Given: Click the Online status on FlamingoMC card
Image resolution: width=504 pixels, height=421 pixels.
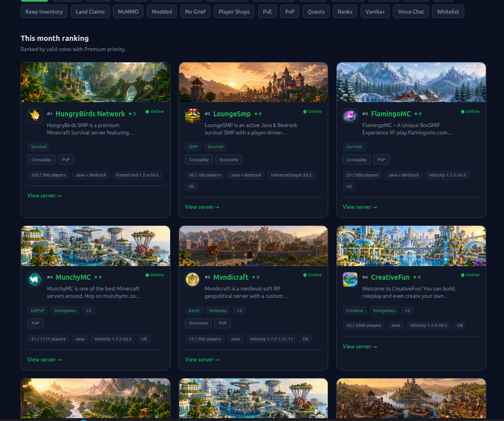Looking at the screenshot, I should pos(470,112).
